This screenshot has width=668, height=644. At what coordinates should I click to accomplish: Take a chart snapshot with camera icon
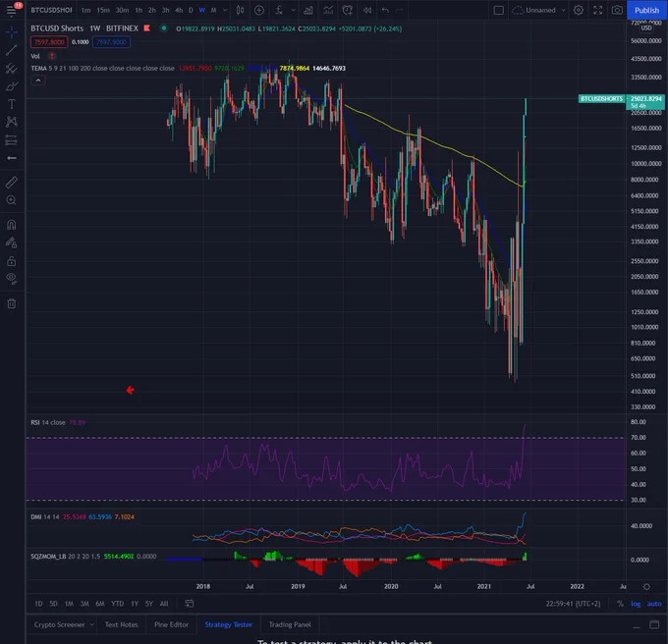click(617, 10)
